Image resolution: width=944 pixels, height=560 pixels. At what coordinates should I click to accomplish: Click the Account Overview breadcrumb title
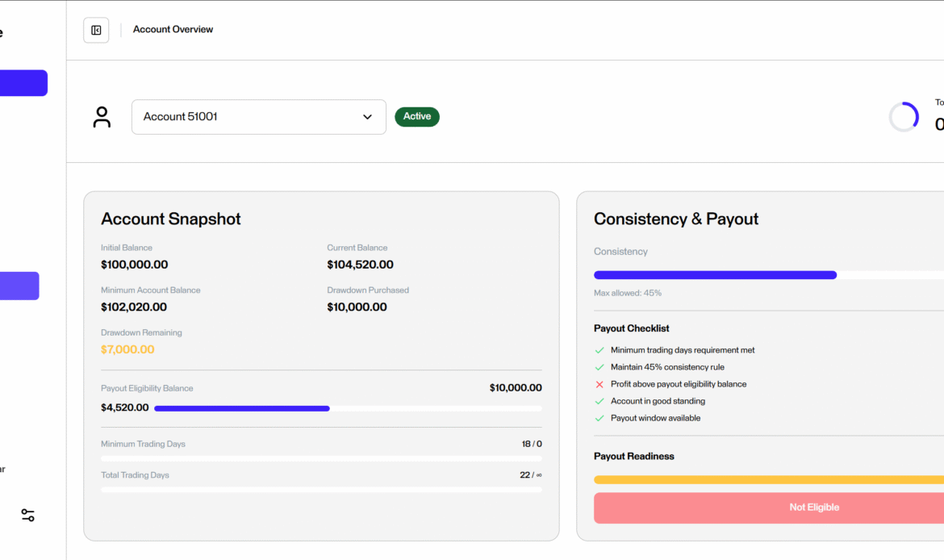tap(173, 30)
